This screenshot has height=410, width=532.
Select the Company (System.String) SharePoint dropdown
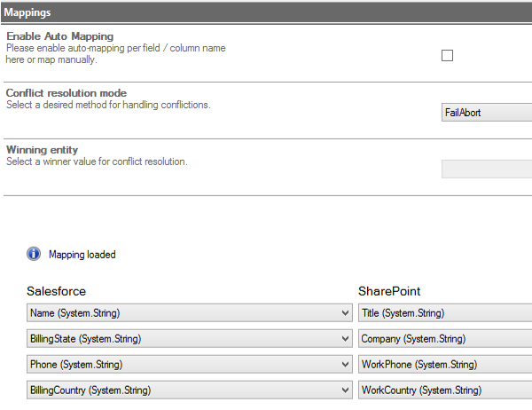[445, 338]
